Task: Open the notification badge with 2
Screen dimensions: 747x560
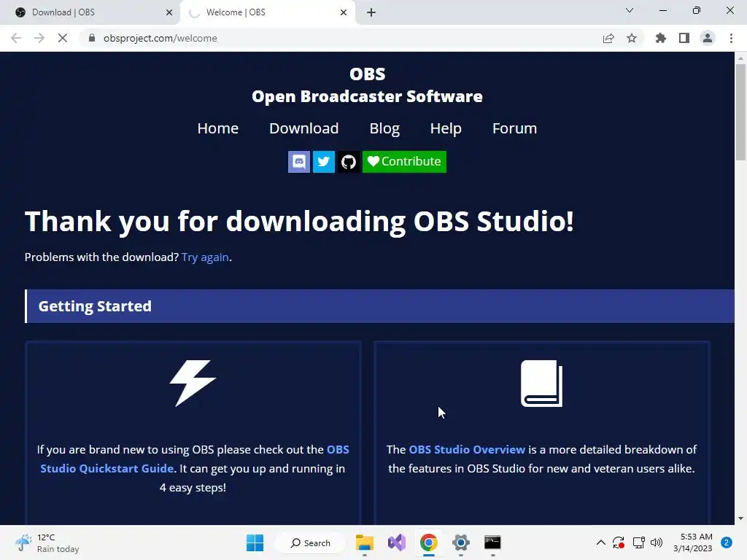Action: click(727, 542)
